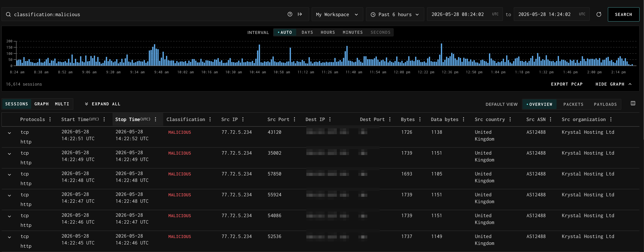
Task: Click the refresh time range icon
Action: pyautogui.click(x=599, y=15)
